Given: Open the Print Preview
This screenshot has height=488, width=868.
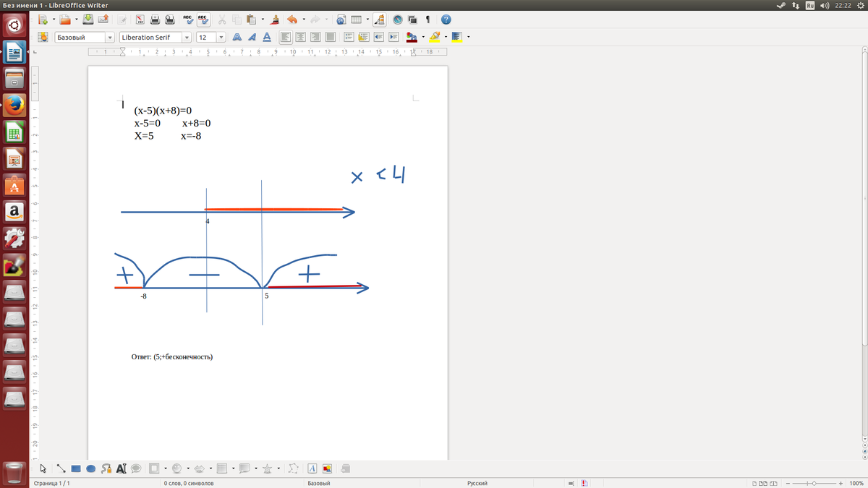Looking at the screenshot, I should click(x=170, y=20).
